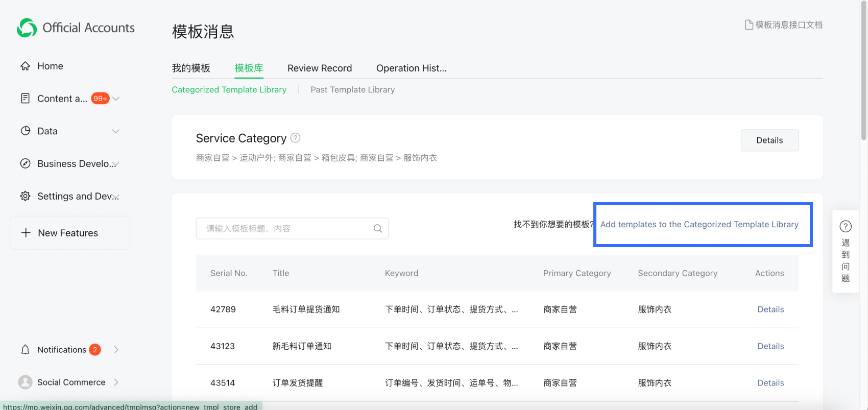The image size is (868, 410).
Task: Select Past Template Library sub-tab
Action: tap(353, 89)
